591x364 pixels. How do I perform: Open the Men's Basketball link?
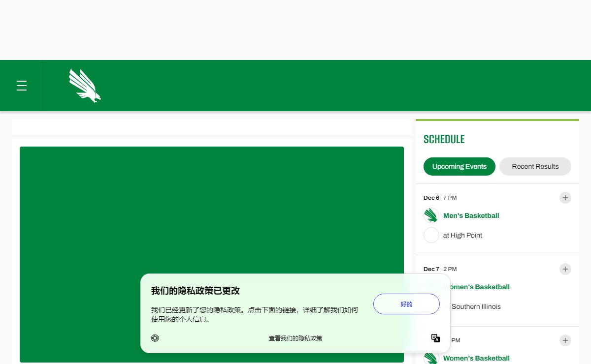click(471, 215)
